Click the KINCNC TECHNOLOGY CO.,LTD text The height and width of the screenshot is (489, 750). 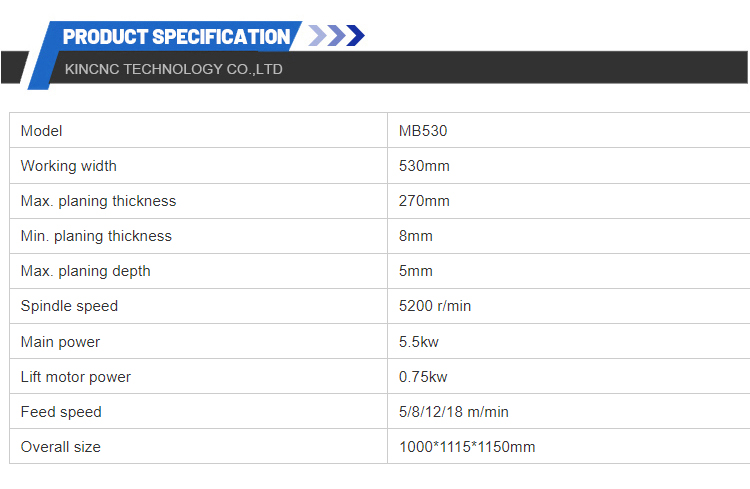pos(174,69)
